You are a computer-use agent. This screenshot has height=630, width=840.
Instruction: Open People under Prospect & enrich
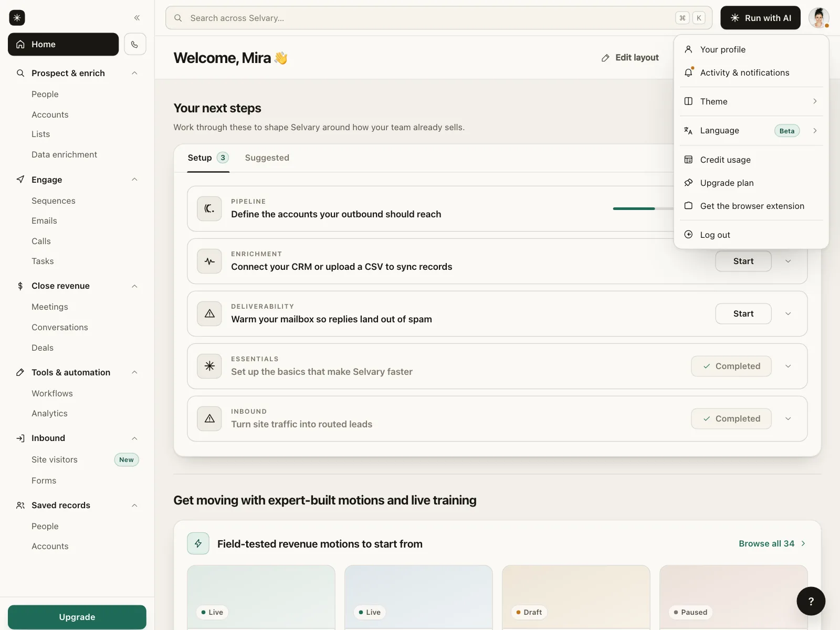[x=45, y=94]
